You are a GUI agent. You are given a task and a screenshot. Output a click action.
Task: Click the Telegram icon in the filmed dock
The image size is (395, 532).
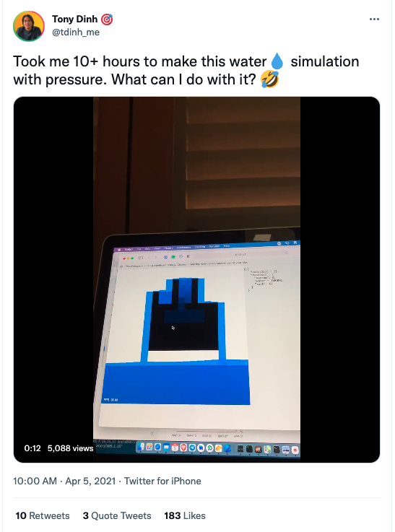(x=192, y=448)
